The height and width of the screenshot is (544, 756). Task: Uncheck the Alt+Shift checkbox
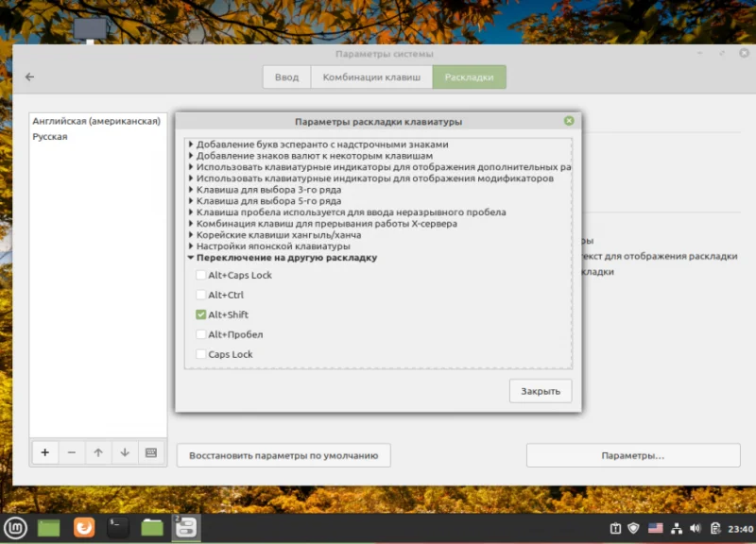point(201,314)
